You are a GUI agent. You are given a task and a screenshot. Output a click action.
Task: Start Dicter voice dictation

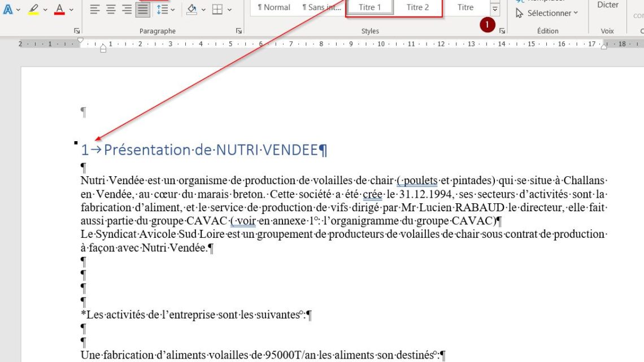pyautogui.click(x=608, y=5)
